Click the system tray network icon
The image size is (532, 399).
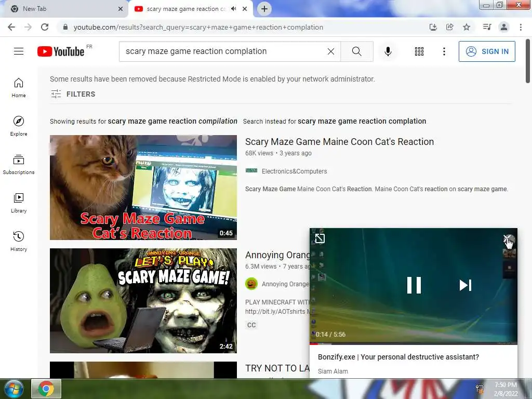480,389
